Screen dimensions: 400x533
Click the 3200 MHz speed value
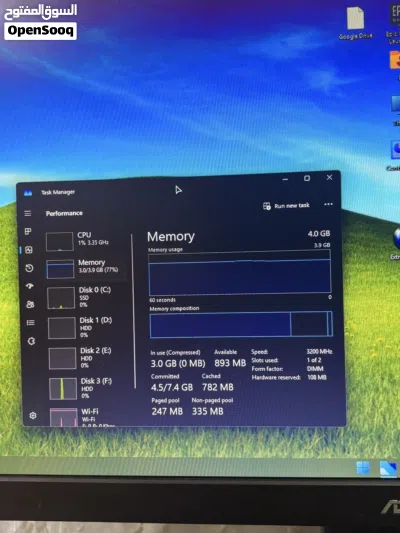pyautogui.click(x=319, y=351)
